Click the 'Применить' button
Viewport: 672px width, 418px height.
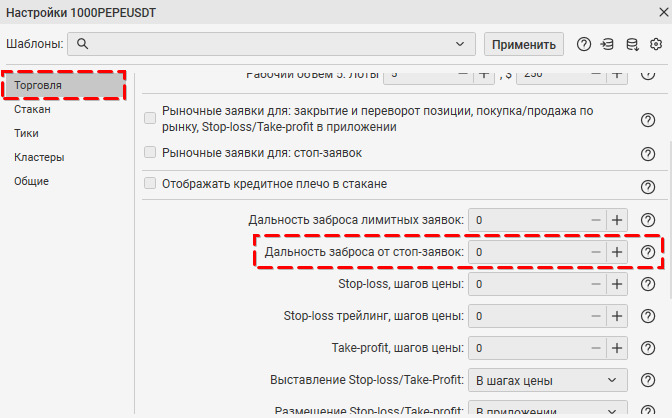(x=524, y=44)
